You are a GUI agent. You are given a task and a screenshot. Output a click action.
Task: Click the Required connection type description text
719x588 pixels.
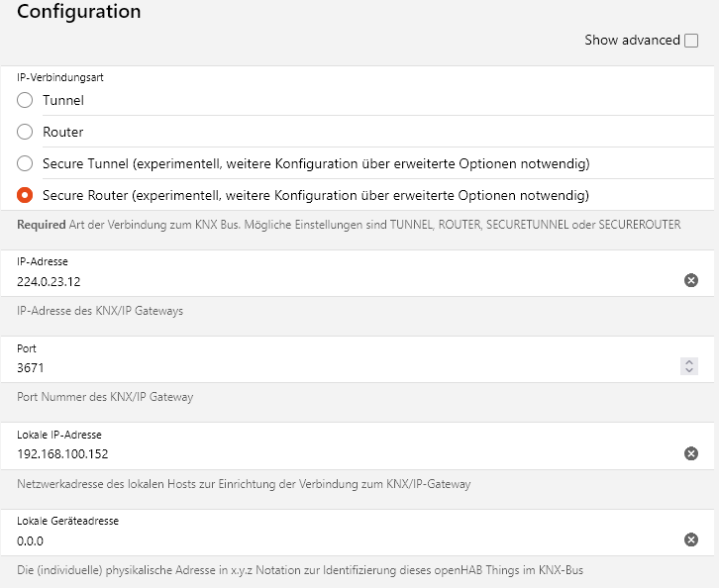[349, 225]
